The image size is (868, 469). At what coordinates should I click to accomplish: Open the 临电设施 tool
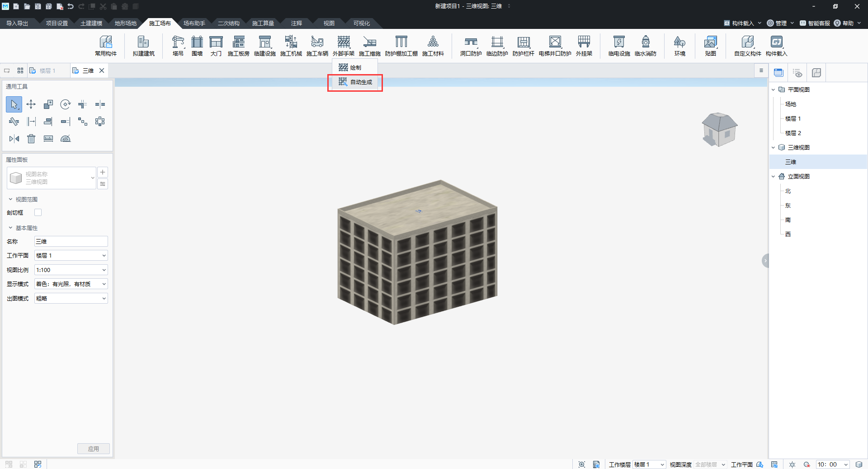pyautogui.click(x=619, y=46)
